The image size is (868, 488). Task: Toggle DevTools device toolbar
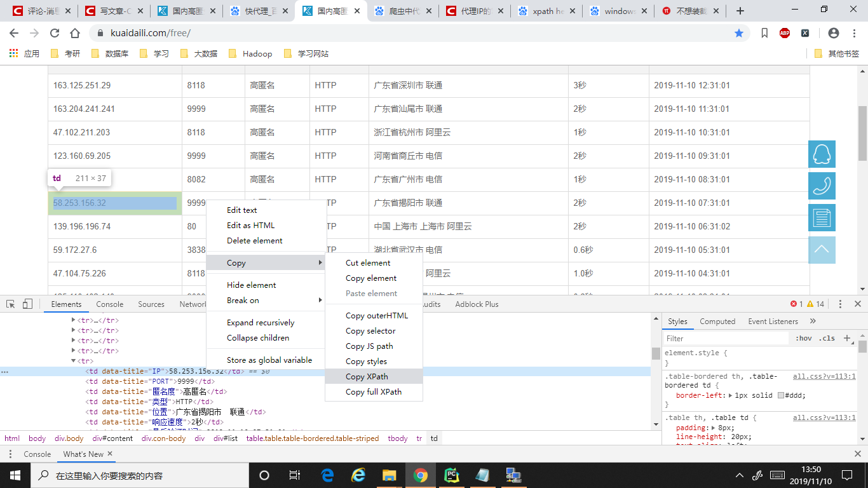pyautogui.click(x=27, y=304)
